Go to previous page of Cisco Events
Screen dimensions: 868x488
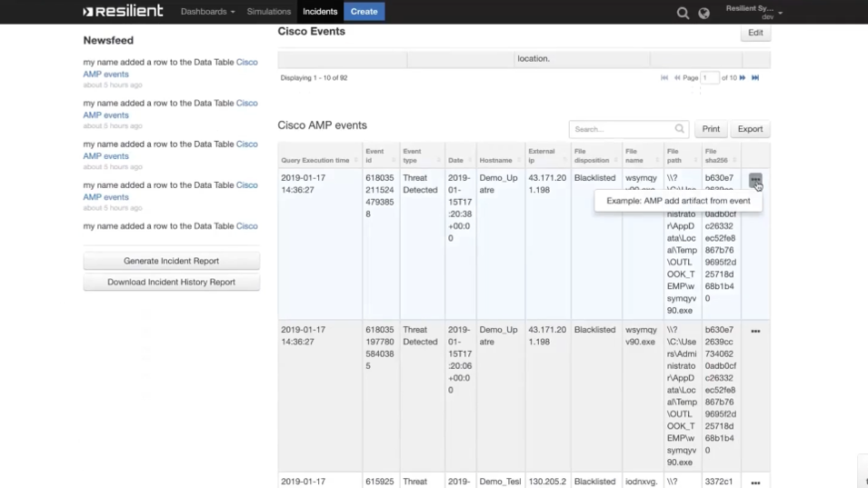click(x=677, y=78)
